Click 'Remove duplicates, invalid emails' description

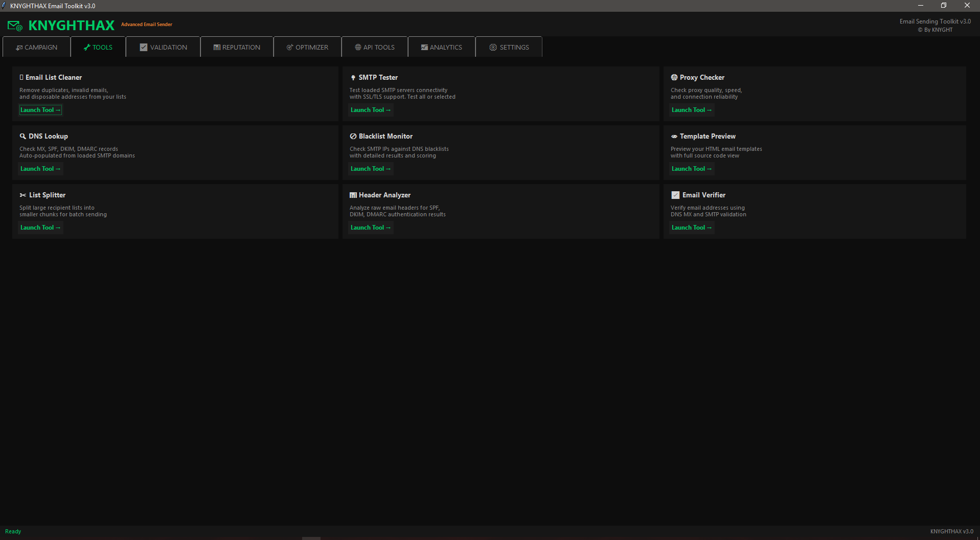coord(64,90)
